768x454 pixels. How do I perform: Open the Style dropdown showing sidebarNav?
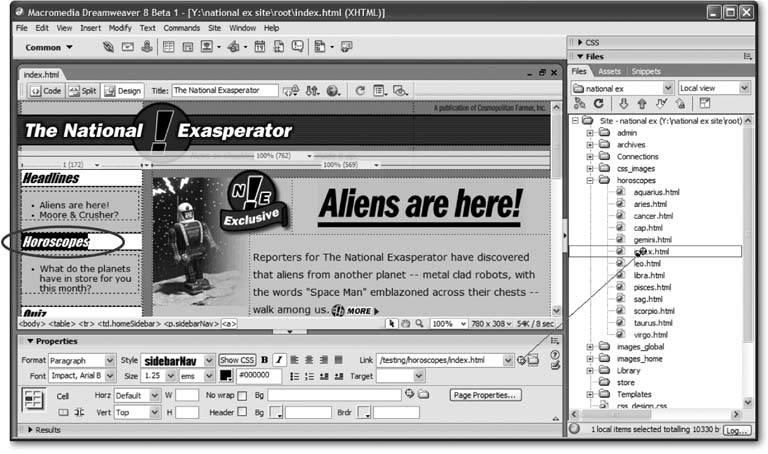tap(209, 360)
